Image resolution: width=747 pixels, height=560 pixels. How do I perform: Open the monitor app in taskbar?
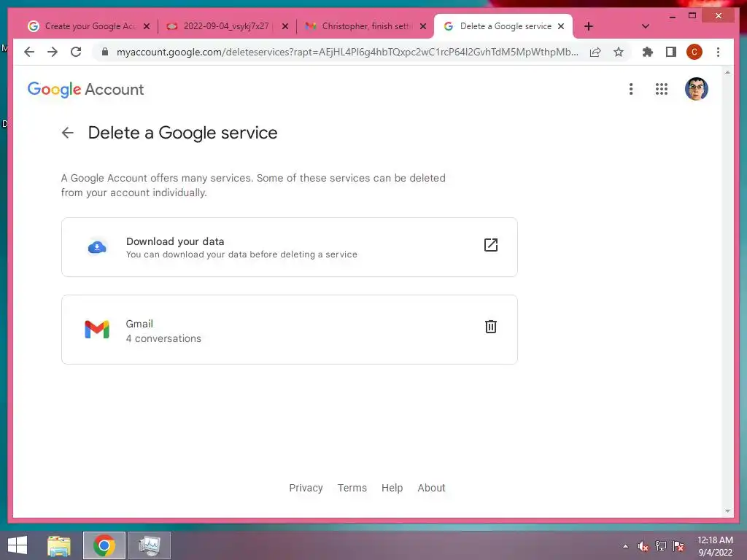[x=150, y=545]
